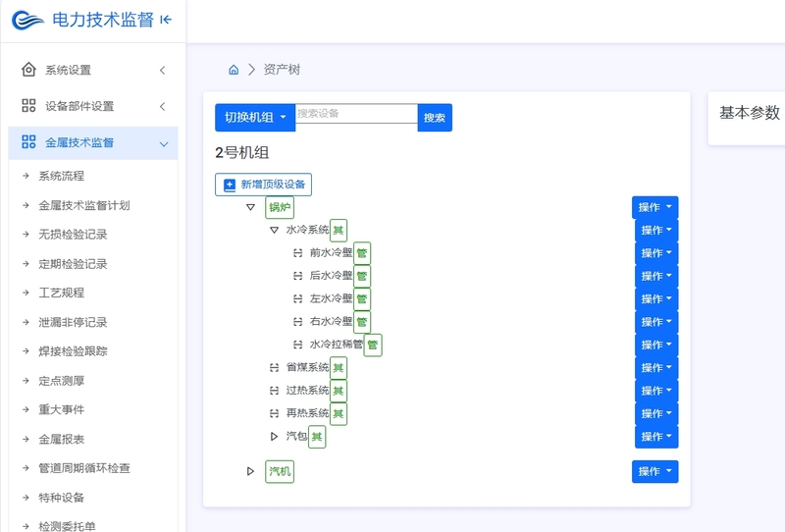The height and width of the screenshot is (532, 785).
Task: Click the 系统设置 home icon
Action: (28, 70)
